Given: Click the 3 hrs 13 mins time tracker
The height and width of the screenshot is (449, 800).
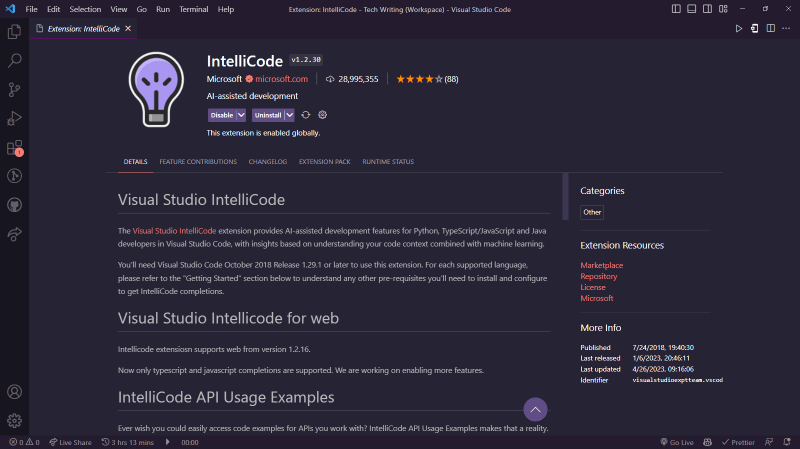Looking at the screenshot, I should 128,442.
